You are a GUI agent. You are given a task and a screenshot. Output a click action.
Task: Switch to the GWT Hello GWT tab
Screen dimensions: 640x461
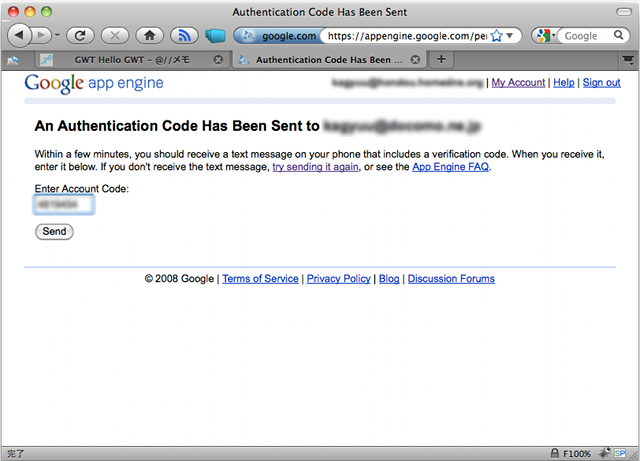click(130, 60)
